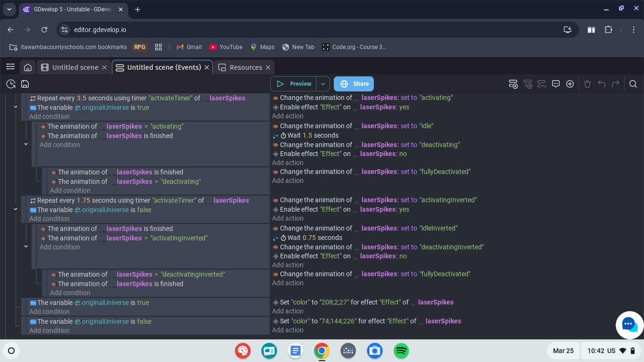
Task: Collapse the activatingInverted sub-event chevron
Action: [x=26, y=246]
